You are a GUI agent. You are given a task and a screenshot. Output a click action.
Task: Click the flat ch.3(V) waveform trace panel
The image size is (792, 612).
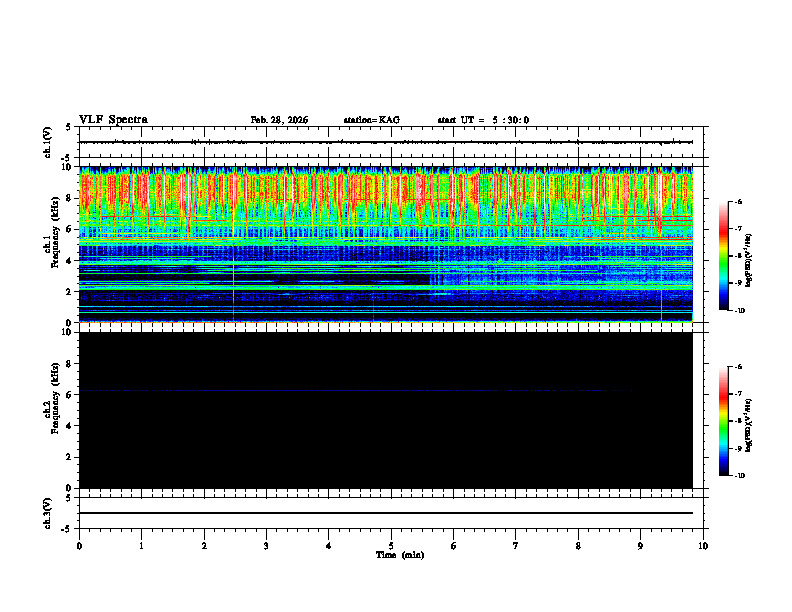pyautogui.click(x=393, y=513)
